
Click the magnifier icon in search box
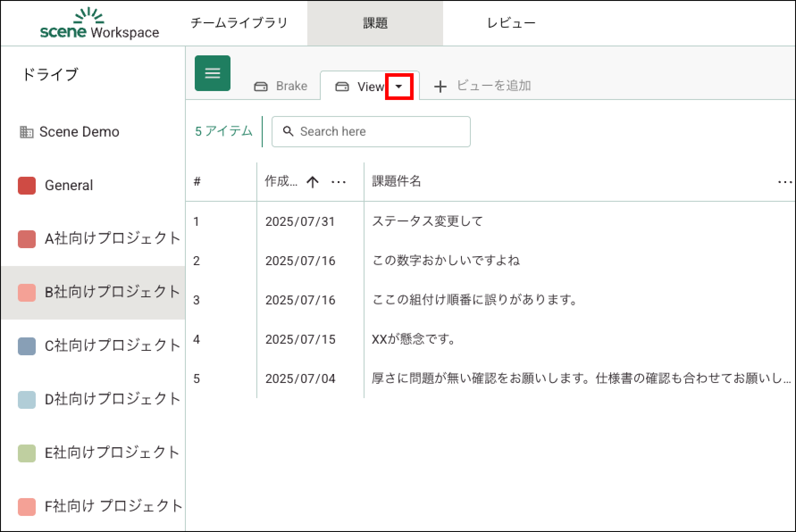tap(288, 131)
